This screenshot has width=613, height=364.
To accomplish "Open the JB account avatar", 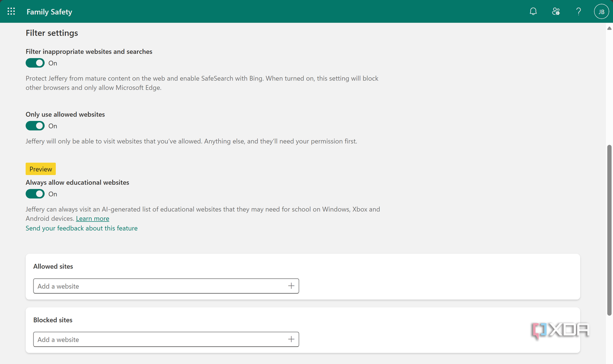I will 601,11.
